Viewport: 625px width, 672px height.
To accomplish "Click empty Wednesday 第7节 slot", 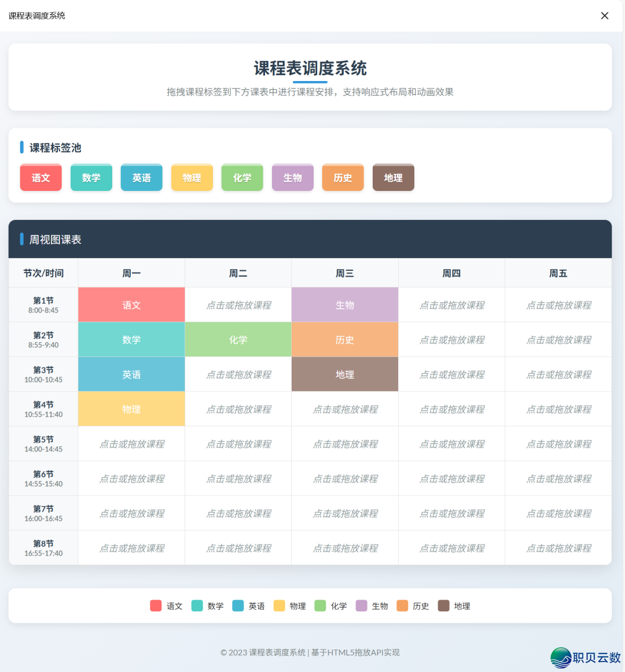I will [x=345, y=513].
